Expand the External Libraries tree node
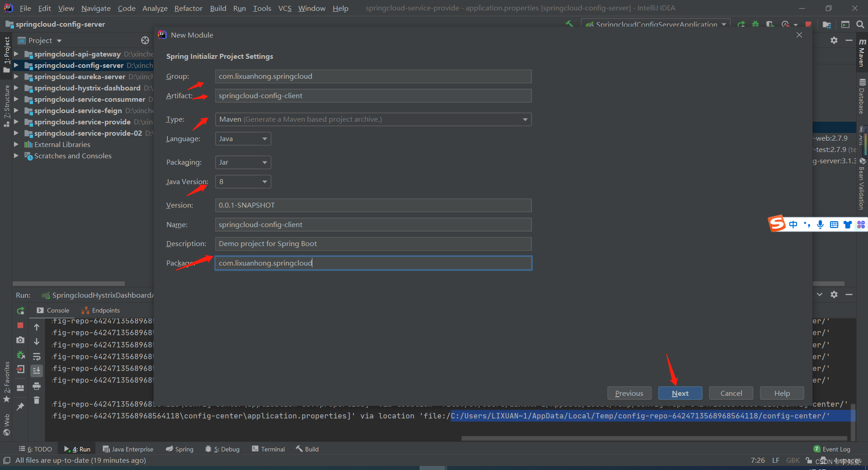 [x=16, y=144]
